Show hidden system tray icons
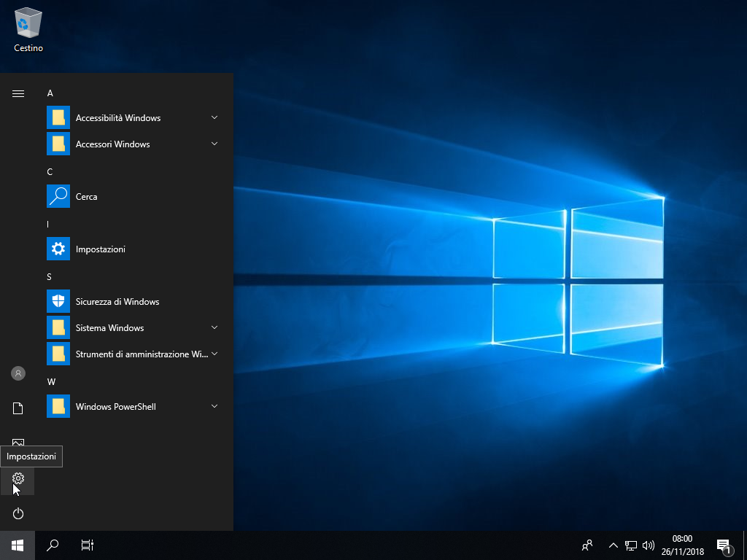Viewport: 747px width, 560px height. click(613, 545)
